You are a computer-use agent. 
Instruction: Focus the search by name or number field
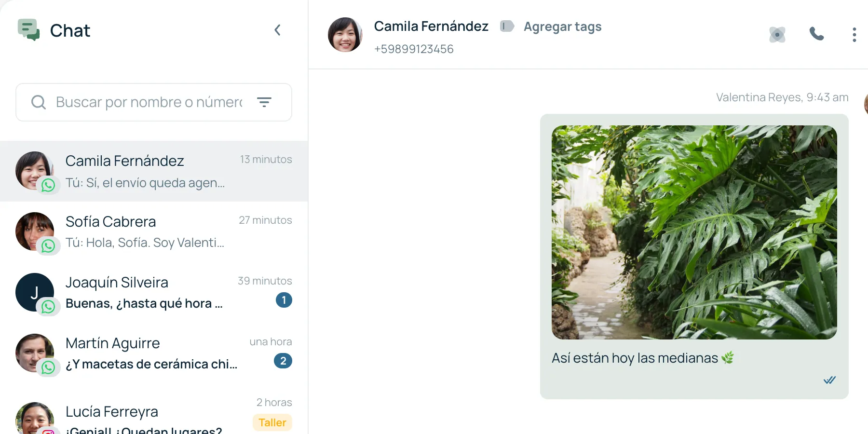pyautogui.click(x=154, y=102)
